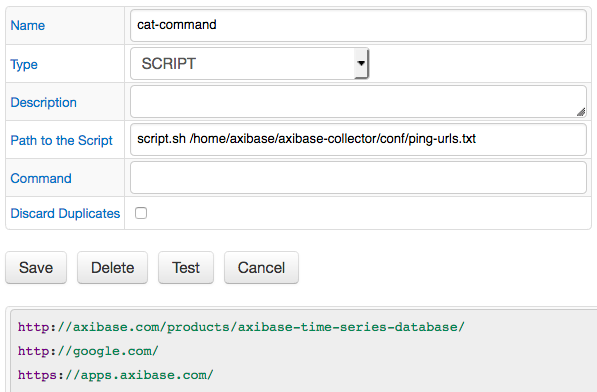
Task: Click the Delete button
Action: click(x=112, y=268)
